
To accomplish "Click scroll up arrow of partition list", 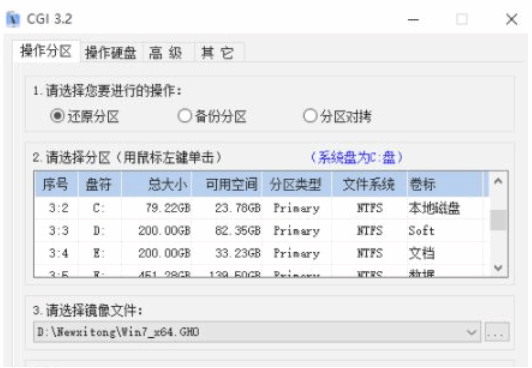I will pos(498,181).
